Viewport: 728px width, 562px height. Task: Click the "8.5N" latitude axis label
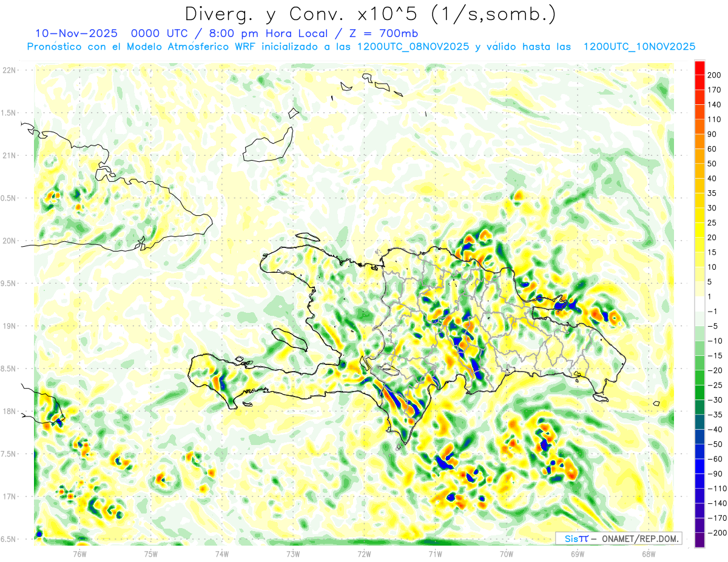(9, 369)
